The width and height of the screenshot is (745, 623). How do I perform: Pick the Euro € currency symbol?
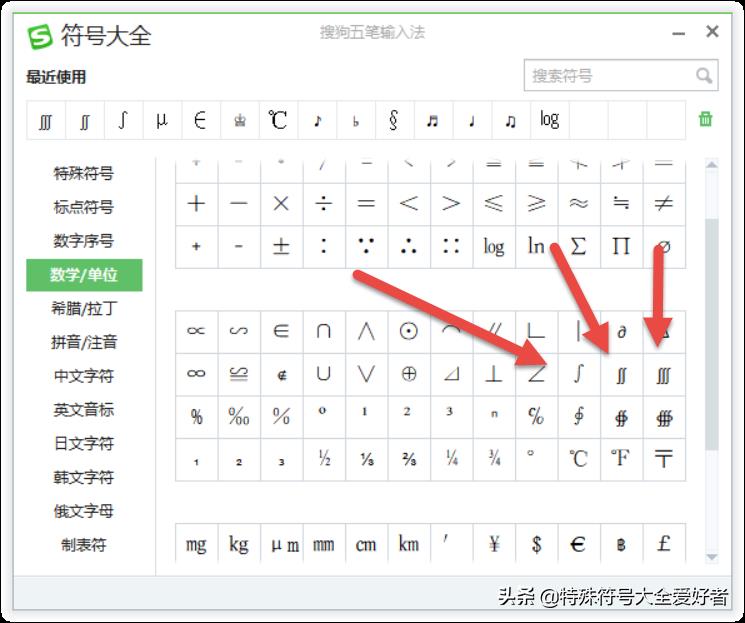[x=578, y=544]
